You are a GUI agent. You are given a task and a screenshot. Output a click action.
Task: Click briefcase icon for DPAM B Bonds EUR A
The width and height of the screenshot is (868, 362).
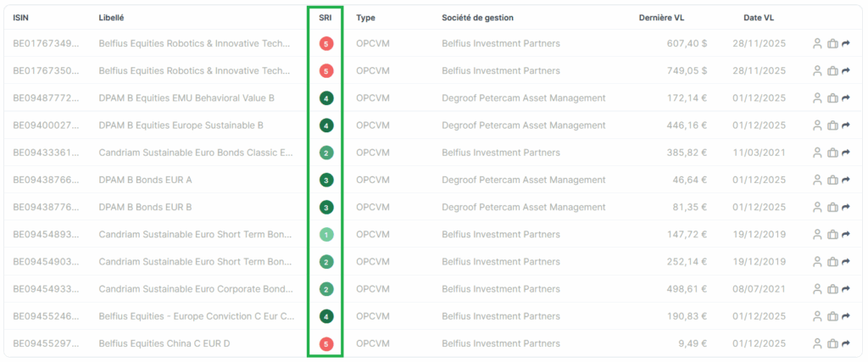point(832,180)
